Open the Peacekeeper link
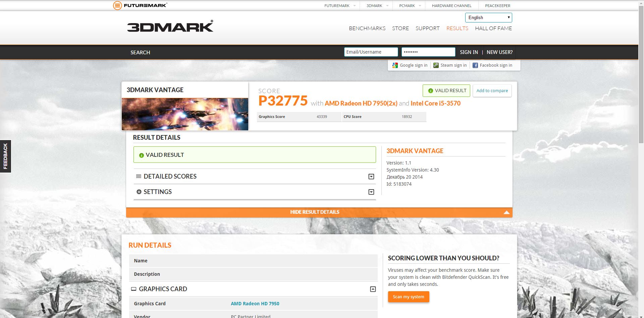The height and width of the screenshot is (318, 644). click(x=498, y=6)
